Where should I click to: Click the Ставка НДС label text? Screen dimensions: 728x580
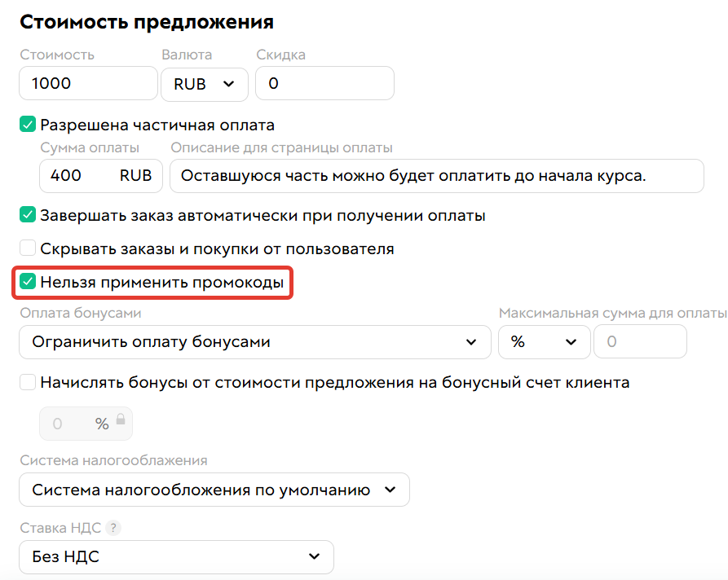point(60,528)
